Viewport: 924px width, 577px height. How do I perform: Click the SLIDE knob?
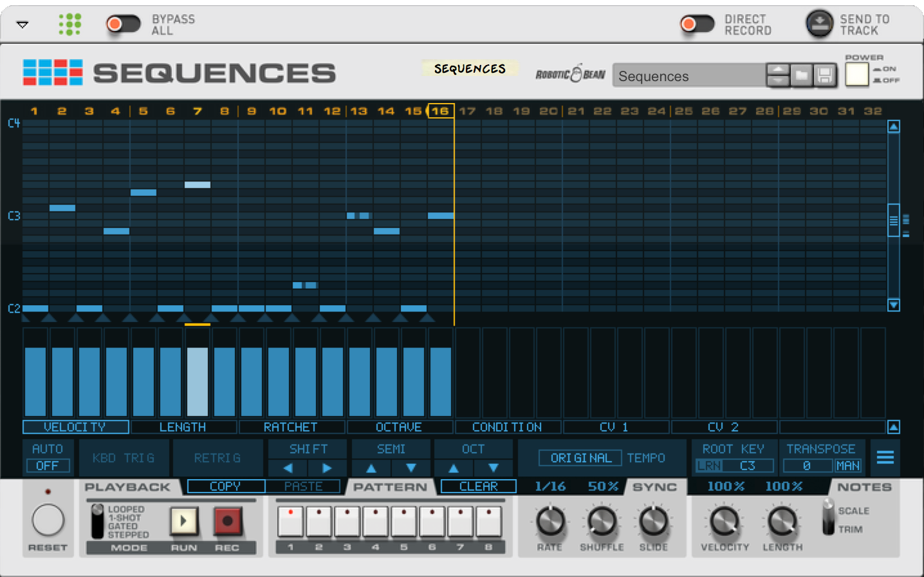pos(654,522)
